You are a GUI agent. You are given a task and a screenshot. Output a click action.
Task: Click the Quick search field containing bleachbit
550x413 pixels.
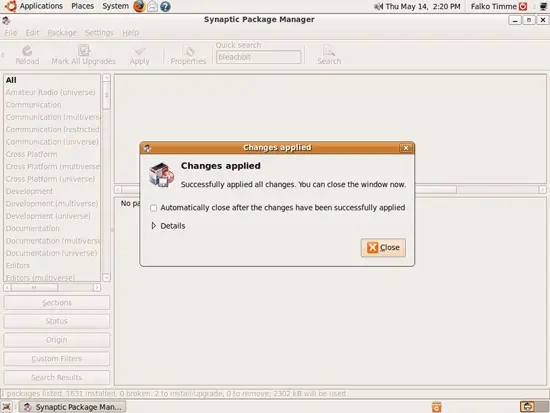259,57
